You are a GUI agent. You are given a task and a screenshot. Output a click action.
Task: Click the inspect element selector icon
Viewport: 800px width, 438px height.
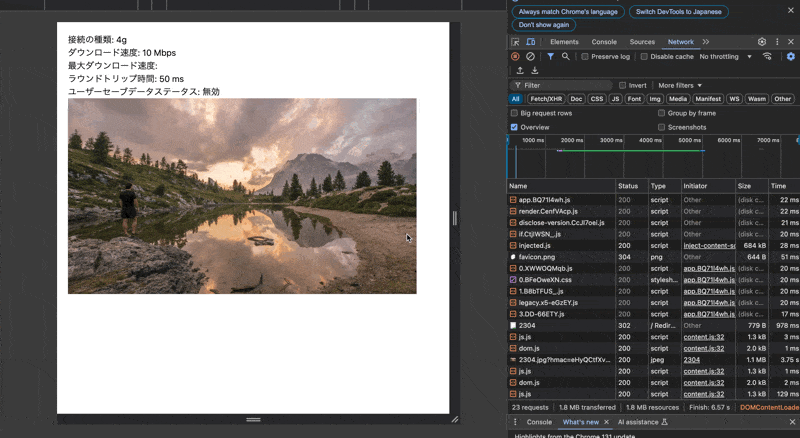click(x=515, y=42)
